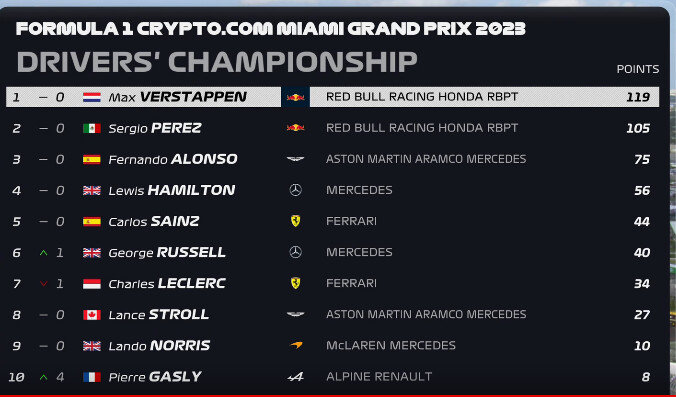Select the McLaren logo next to Lando Norris
Screen dimensions: 676x397
[x=296, y=345]
